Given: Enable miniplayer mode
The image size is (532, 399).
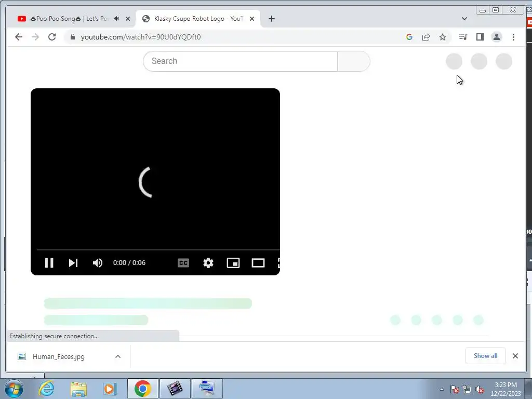Looking at the screenshot, I should pos(233,263).
